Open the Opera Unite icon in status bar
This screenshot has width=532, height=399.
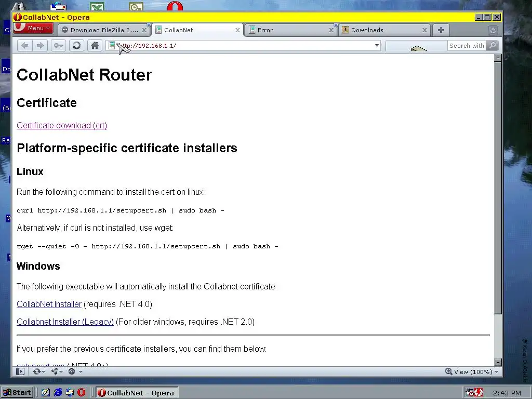(x=54, y=371)
